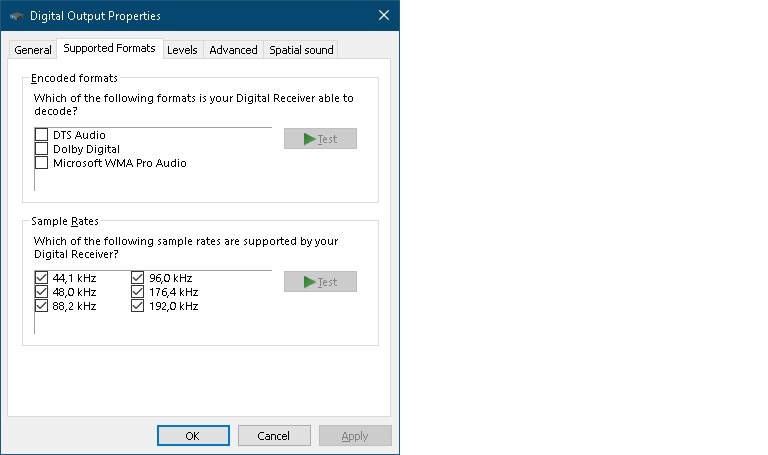Switch to the General tab
This screenshot has height=455, width=768.
(x=33, y=50)
